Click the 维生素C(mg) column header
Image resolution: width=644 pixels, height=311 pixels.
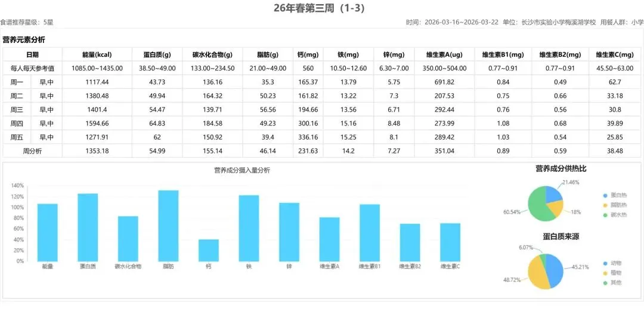tap(614, 54)
